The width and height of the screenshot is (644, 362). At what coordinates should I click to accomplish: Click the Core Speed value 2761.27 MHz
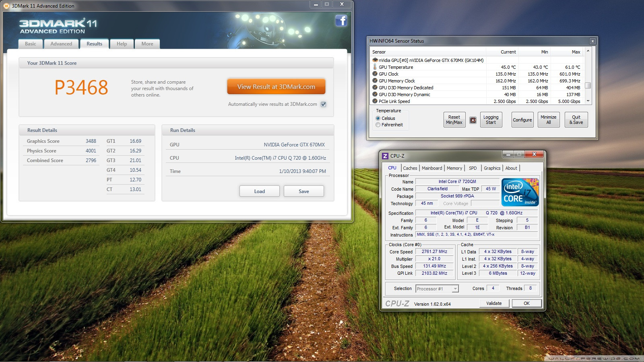pos(434,251)
